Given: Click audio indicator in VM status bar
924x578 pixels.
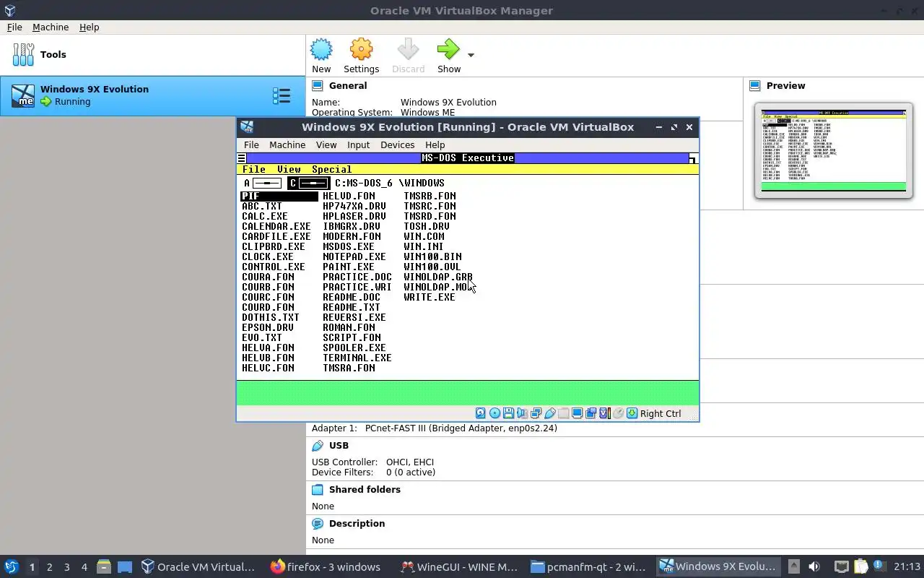Looking at the screenshot, I should click(x=522, y=413).
